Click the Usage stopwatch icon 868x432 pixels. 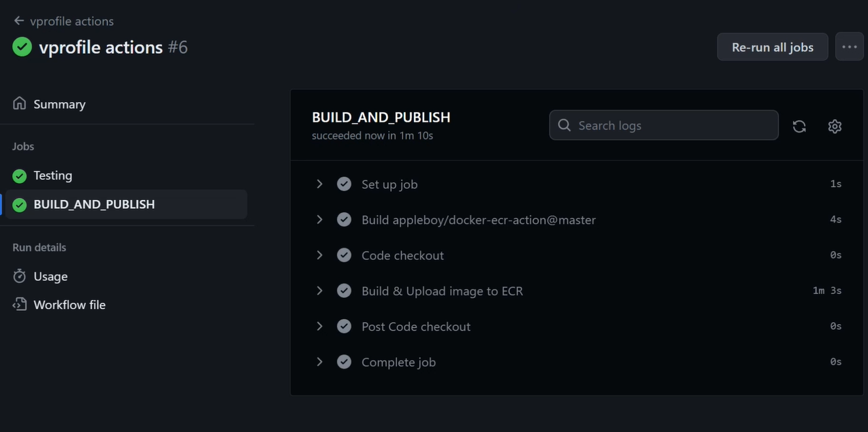coord(20,276)
